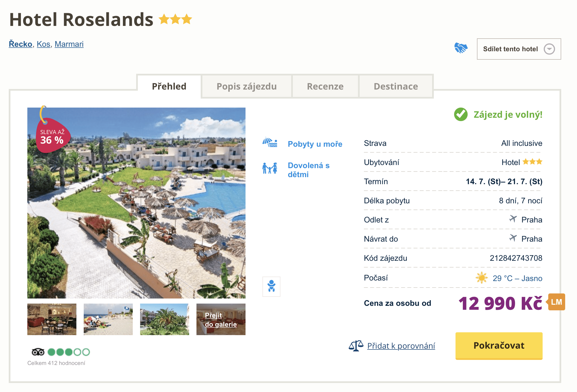
Task: Click the Přidat k porovnání link
Action: pyautogui.click(x=401, y=346)
